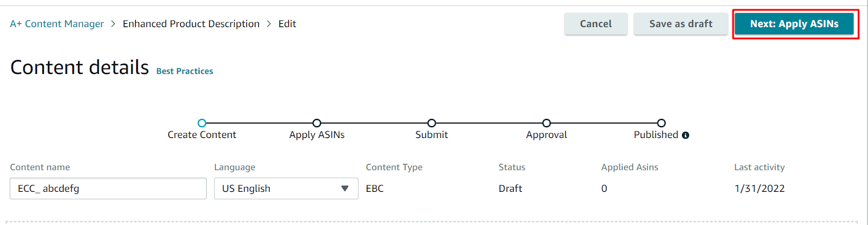Click the Published step circle

coord(661,123)
